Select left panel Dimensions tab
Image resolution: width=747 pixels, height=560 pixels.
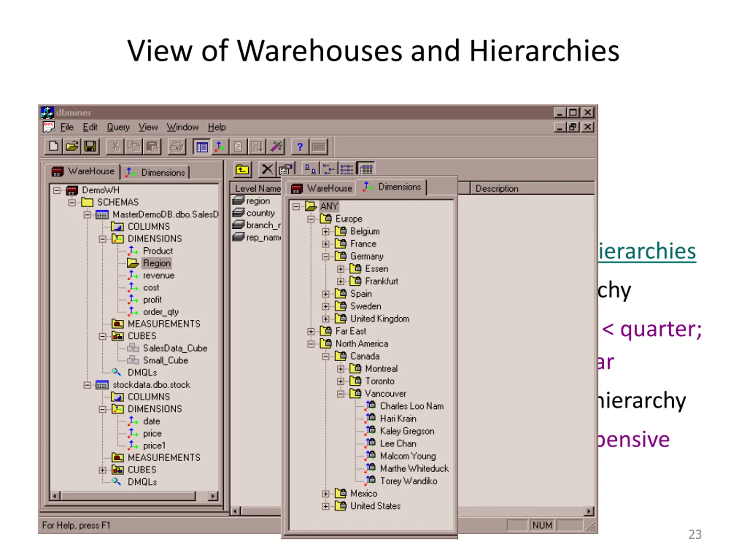pyautogui.click(x=155, y=172)
